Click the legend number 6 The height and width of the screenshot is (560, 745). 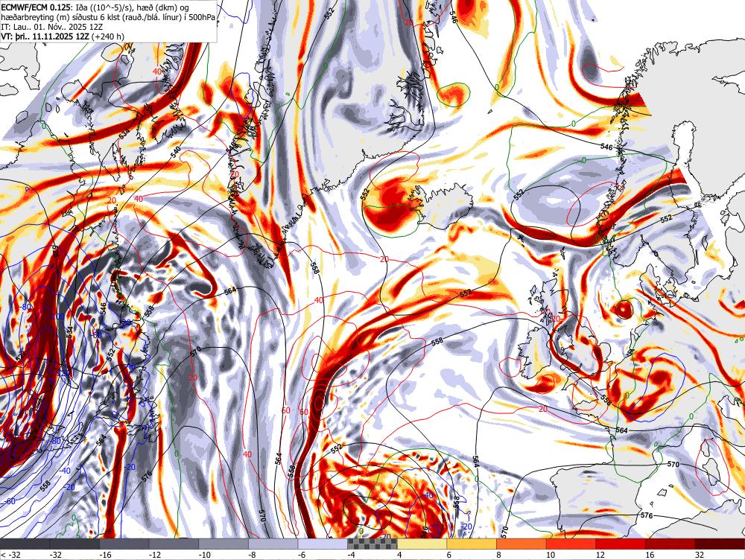point(448,555)
